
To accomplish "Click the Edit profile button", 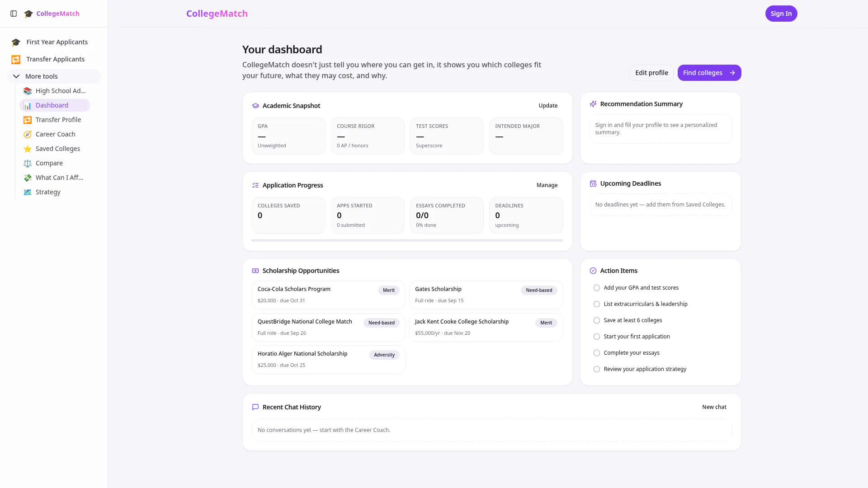I will pos(651,73).
